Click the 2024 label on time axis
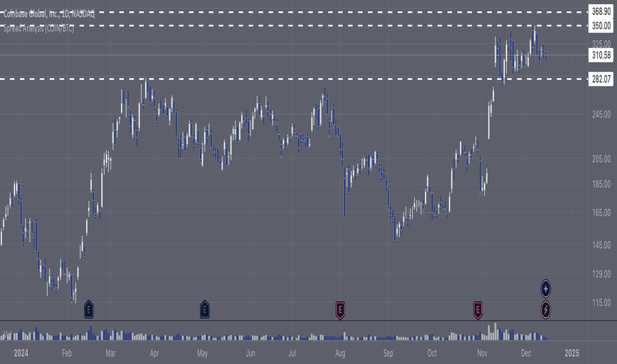Image resolution: width=617 pixels, height=364 pixels. 21,353
